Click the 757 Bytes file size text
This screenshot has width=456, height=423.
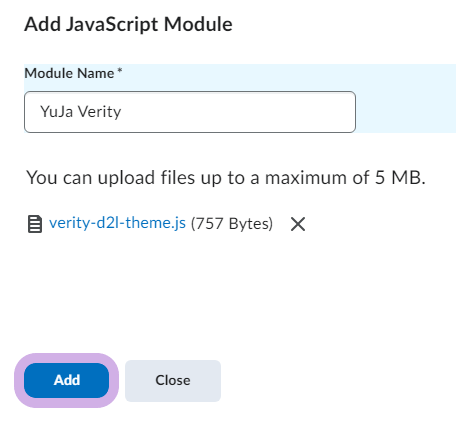[232, 223]
